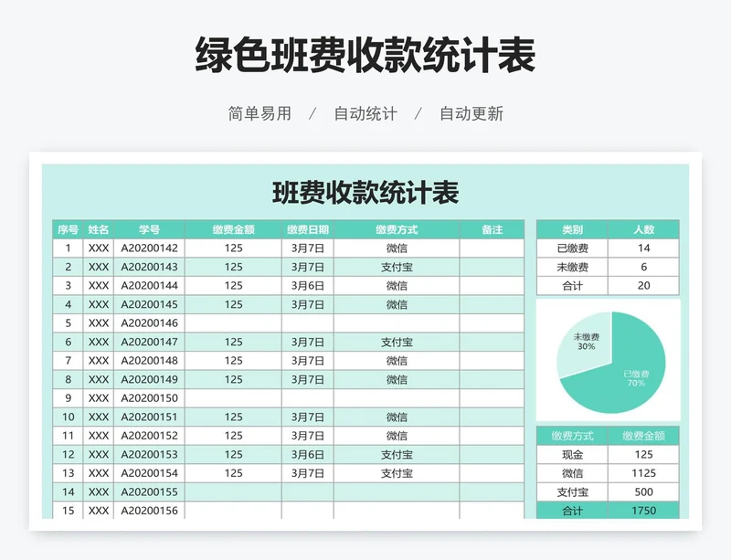Select the total headcount cell showing 20

[644, 285]
